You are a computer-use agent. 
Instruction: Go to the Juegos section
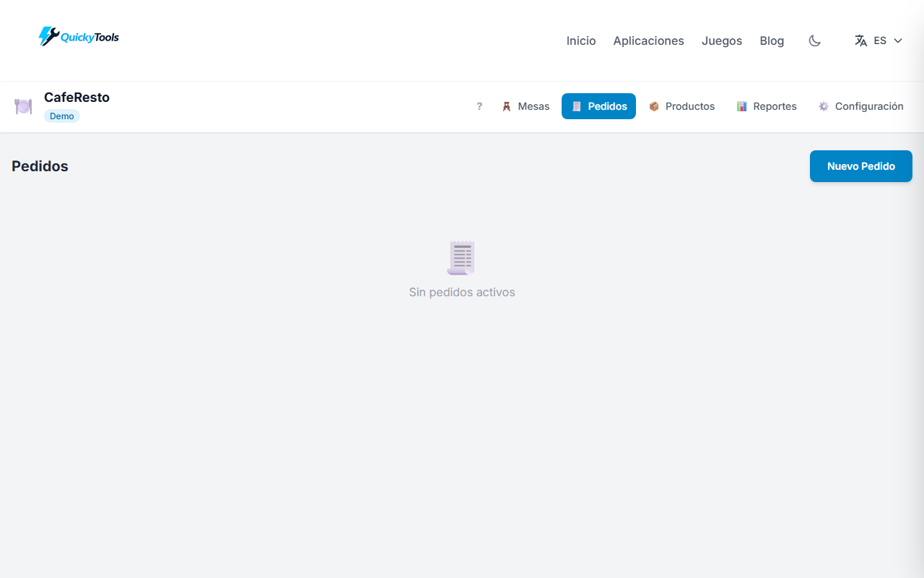pos(721,40)
